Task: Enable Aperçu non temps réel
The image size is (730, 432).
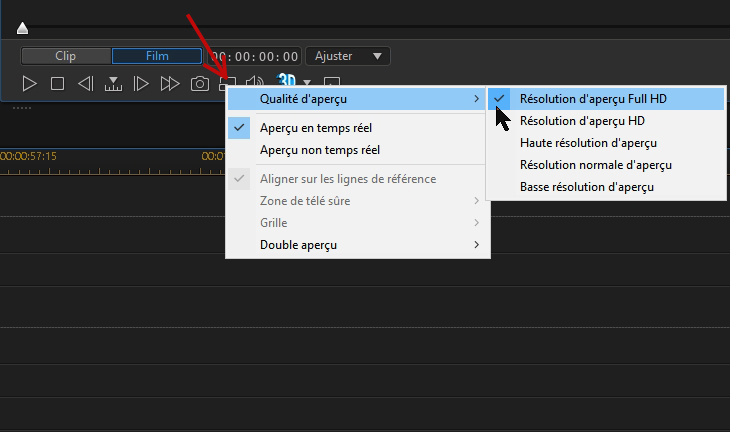Action: click(320, 150)
